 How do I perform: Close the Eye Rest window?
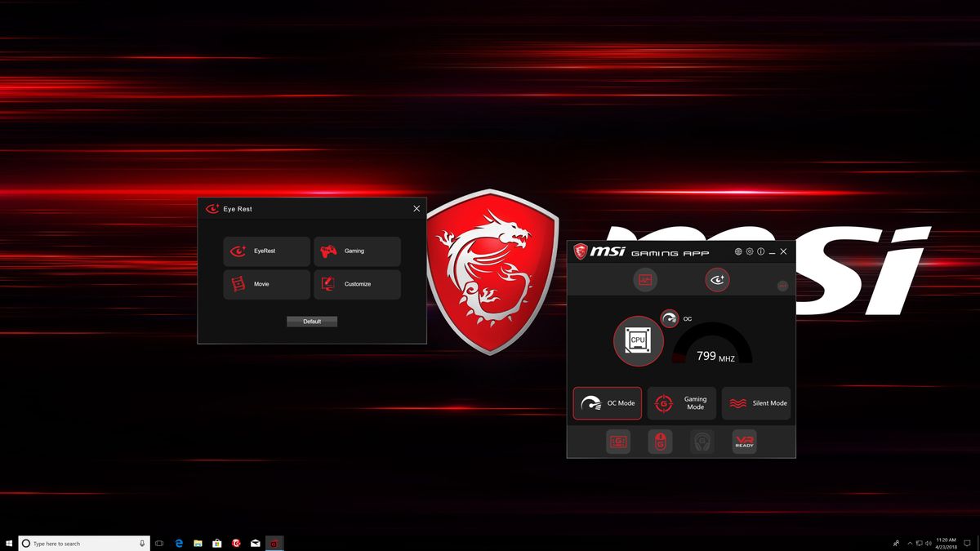coord(416,209)
